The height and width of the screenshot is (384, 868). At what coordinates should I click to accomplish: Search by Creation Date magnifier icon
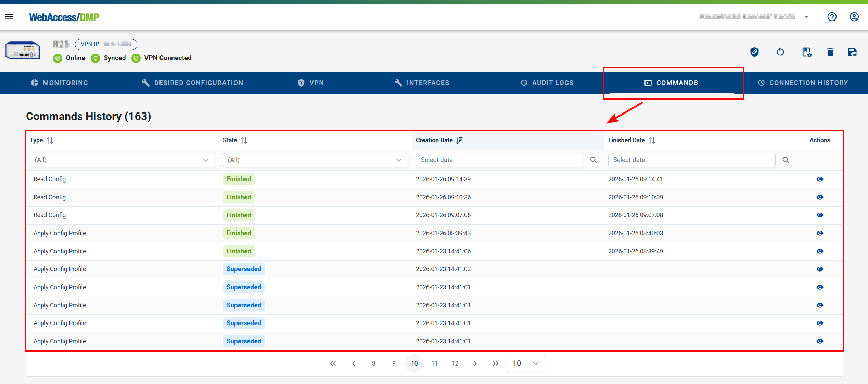click(593, 160)
